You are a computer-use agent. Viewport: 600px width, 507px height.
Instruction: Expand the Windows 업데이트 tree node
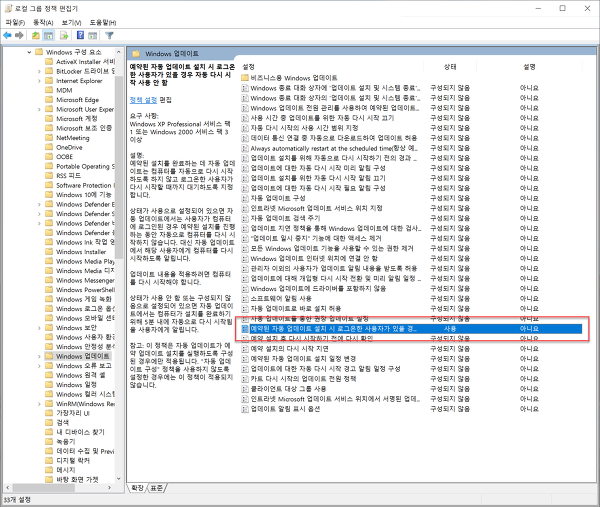point(39,356)
